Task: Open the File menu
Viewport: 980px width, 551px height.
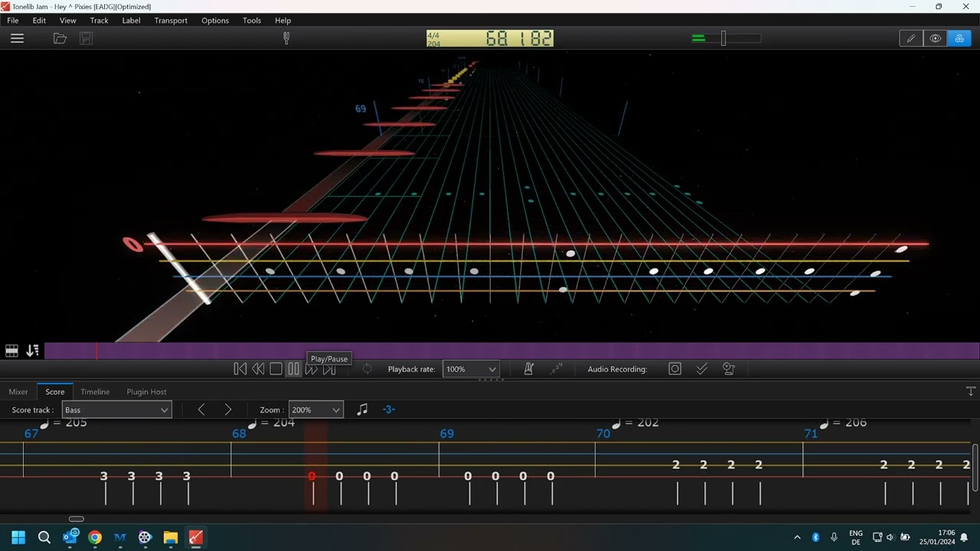Action: (x=13, y=21)
